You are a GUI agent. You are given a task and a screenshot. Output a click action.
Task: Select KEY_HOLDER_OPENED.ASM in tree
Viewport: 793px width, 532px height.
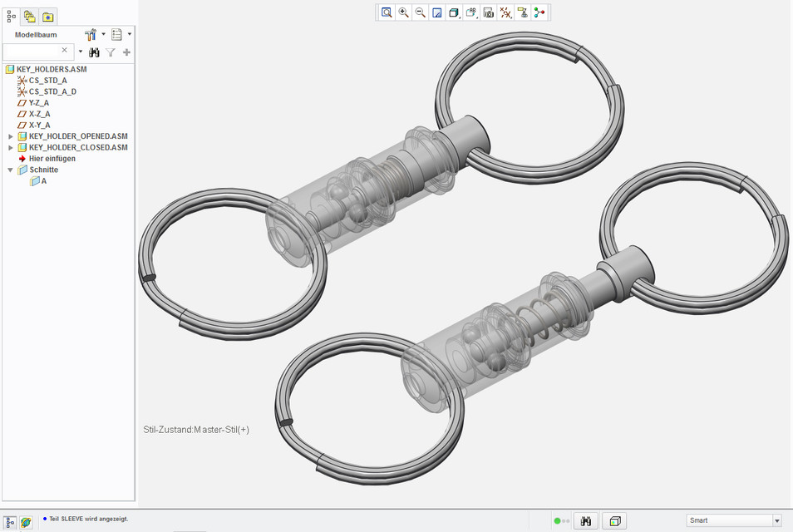(x=78, y=136)
